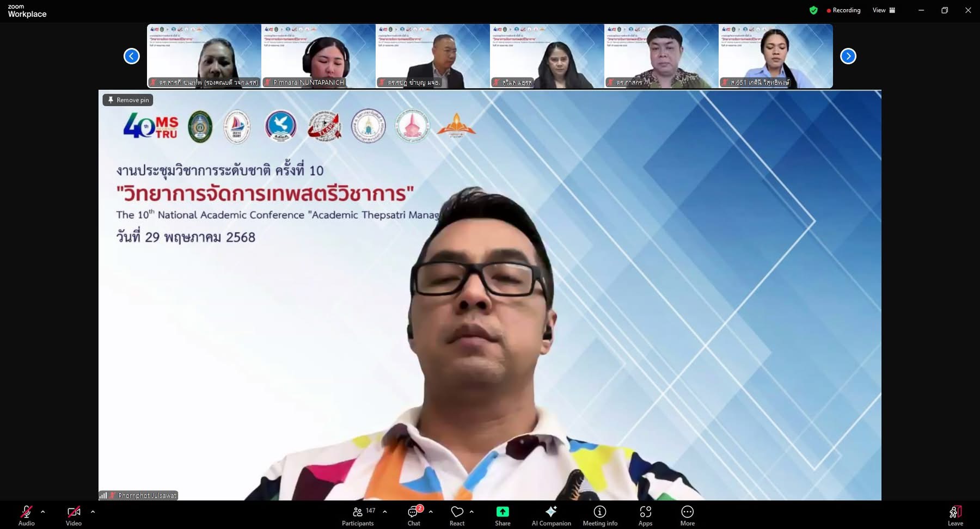Expand the Participants options caret
Viewport: 980px width, 529px height.
tap(385, 512)
